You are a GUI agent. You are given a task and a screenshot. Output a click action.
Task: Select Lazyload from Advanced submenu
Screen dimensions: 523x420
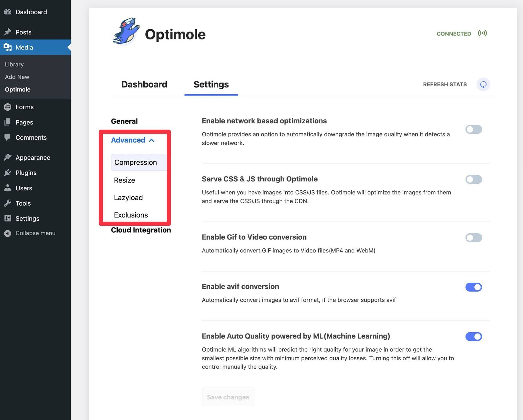point(128,197)
